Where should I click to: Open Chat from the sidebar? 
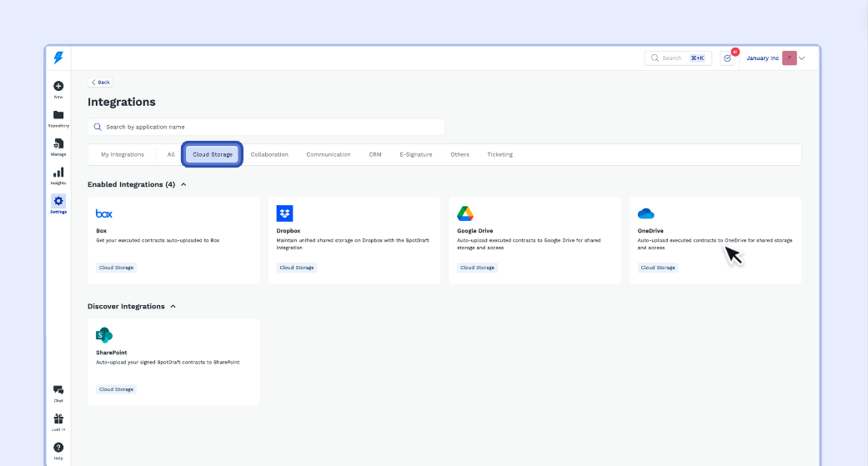click(58, 390)
